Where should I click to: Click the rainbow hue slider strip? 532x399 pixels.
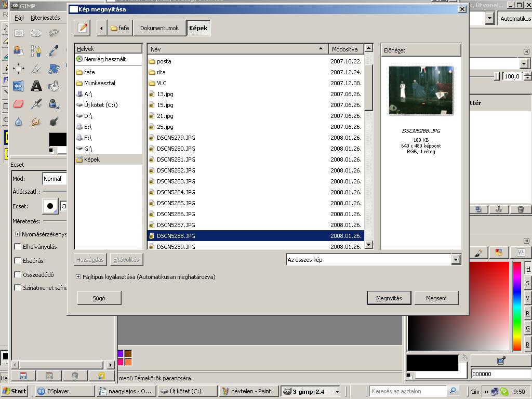[517, 307]
